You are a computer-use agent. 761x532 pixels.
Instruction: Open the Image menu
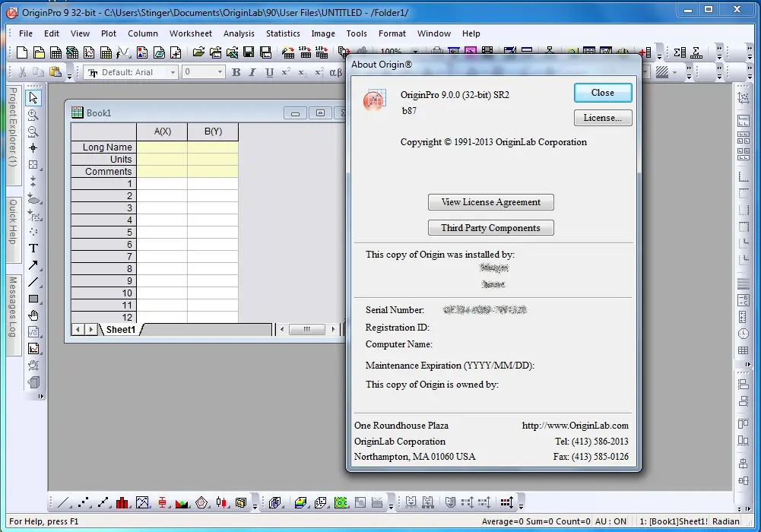click(x=323, y=33)
